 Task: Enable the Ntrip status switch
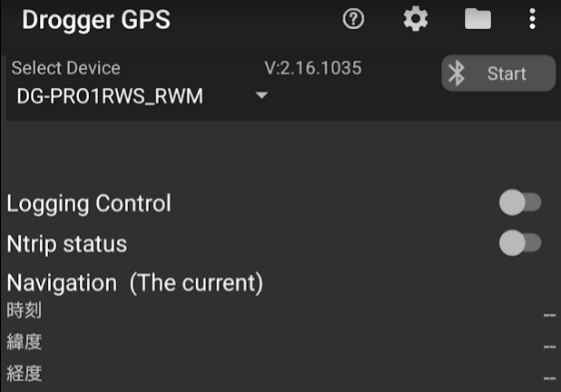[x=520, y=243]
